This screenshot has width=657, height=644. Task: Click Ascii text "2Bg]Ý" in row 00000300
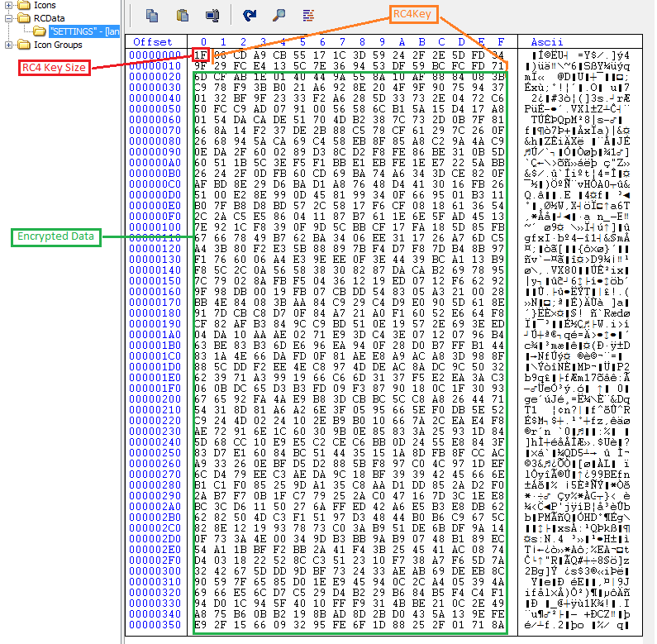click(x=541, y=571)
